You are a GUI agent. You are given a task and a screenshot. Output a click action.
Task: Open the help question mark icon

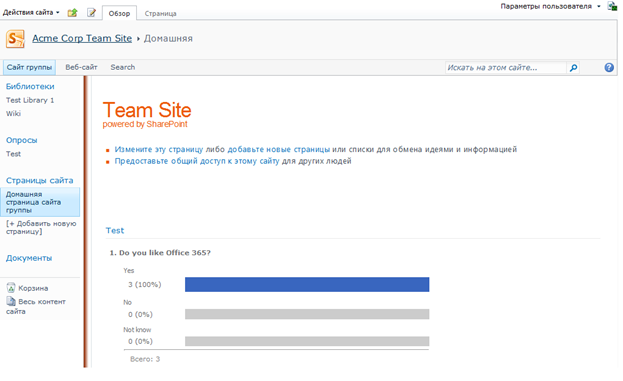coord(609,68)
